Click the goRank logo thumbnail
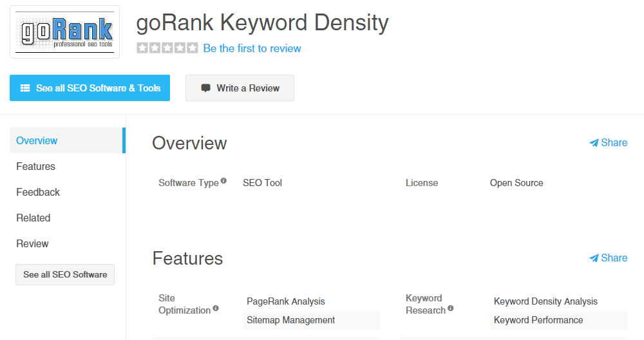 pyautogui.click(x=64, y=32)
